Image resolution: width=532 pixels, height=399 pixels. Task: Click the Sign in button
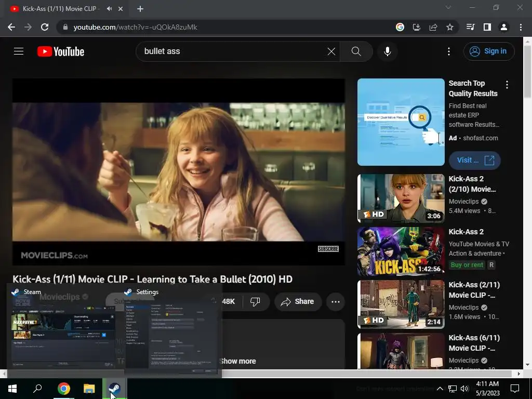point(488,51)
